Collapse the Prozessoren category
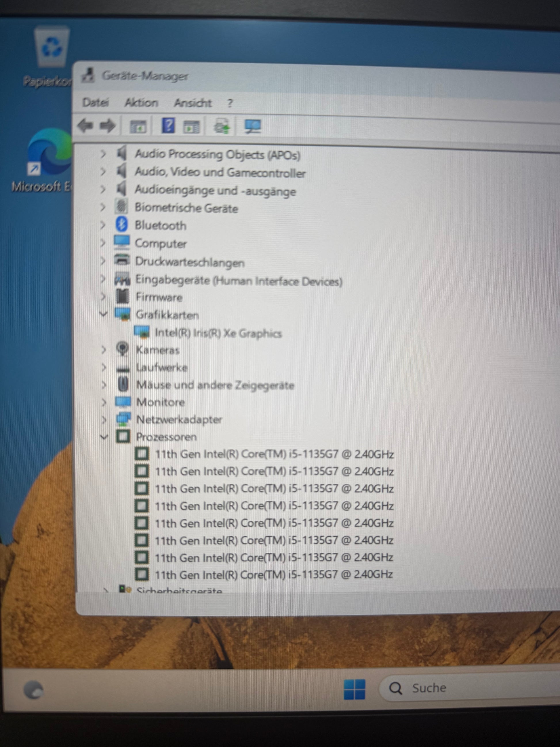The height and width of the screenshot is (747, 560). (104, 437)
